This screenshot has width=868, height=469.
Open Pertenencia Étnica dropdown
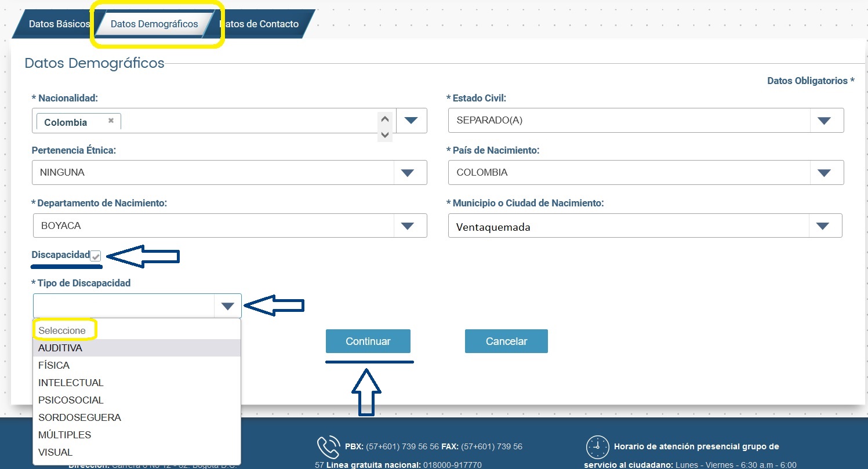[x=408, y=173]
